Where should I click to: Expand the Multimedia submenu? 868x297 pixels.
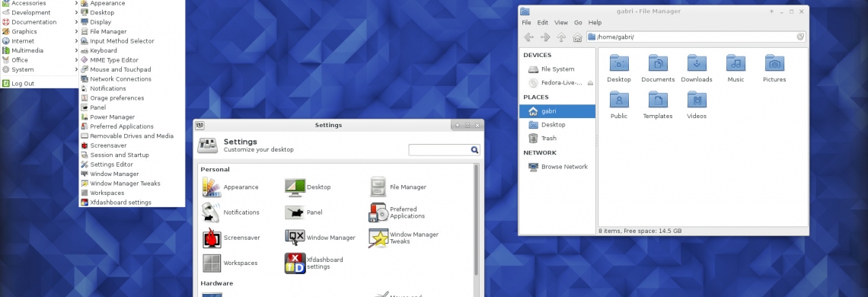coord(39,50)
